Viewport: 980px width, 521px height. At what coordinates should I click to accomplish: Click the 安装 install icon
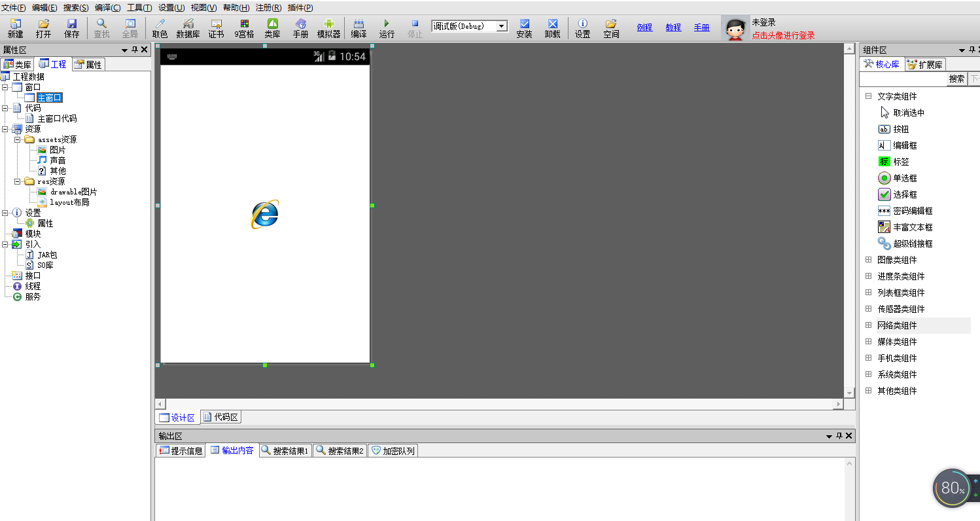click(524, 28)
